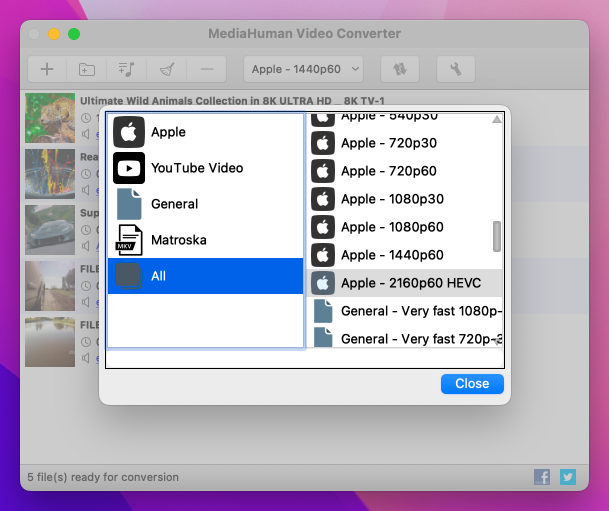
Task: Click the add folder toolbar icon
Action: point(86,69)
